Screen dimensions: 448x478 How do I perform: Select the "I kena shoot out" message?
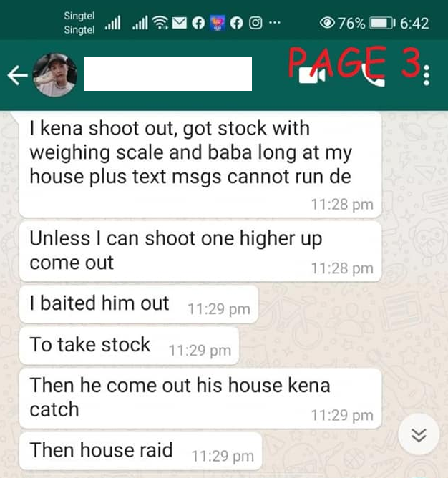[200, 165]
